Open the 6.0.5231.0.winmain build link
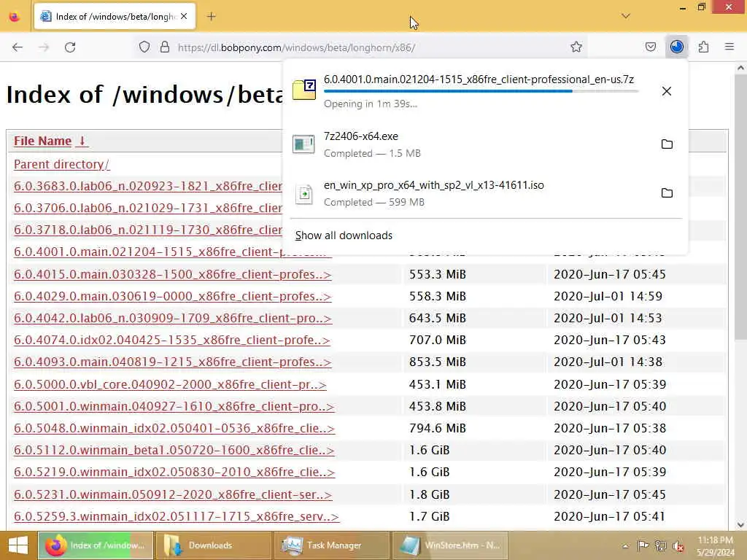747x560 pixels. click(173, 495)
